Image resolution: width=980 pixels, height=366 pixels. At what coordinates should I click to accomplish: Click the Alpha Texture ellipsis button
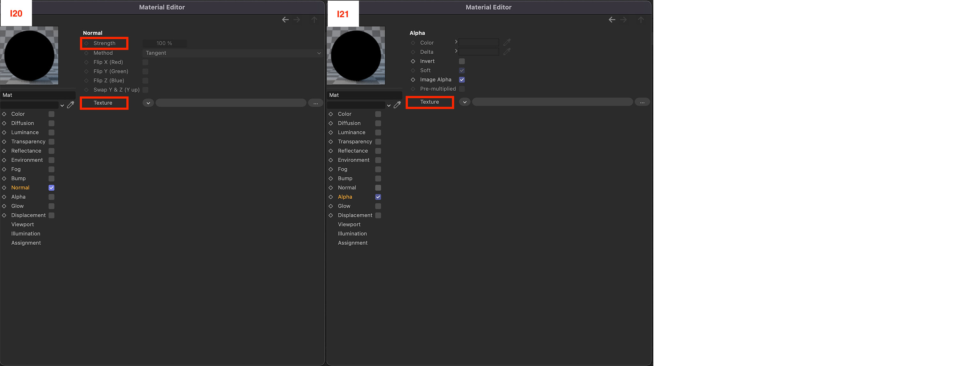(x=642, y=102)
